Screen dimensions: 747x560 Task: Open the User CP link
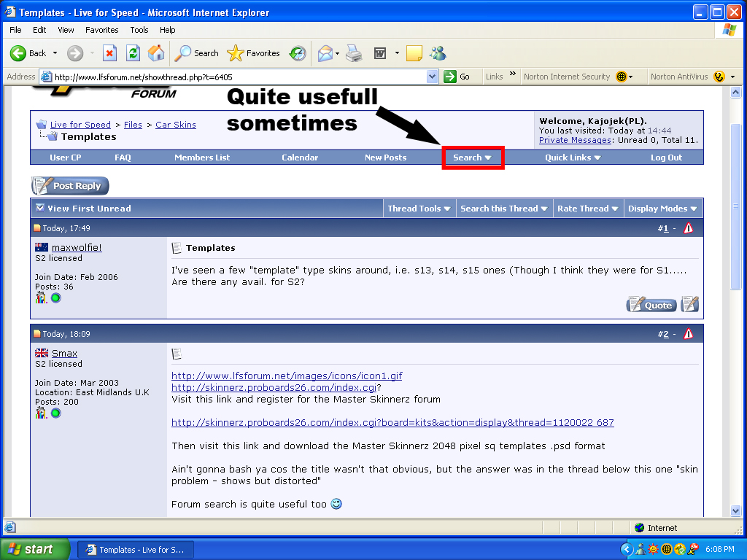pos(65,157)
